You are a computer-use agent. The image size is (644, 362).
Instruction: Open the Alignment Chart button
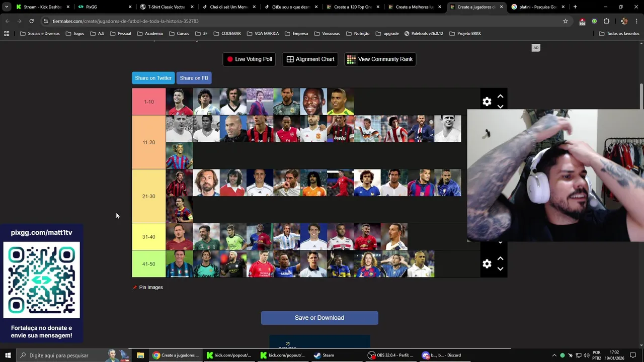tap(310, 59)
